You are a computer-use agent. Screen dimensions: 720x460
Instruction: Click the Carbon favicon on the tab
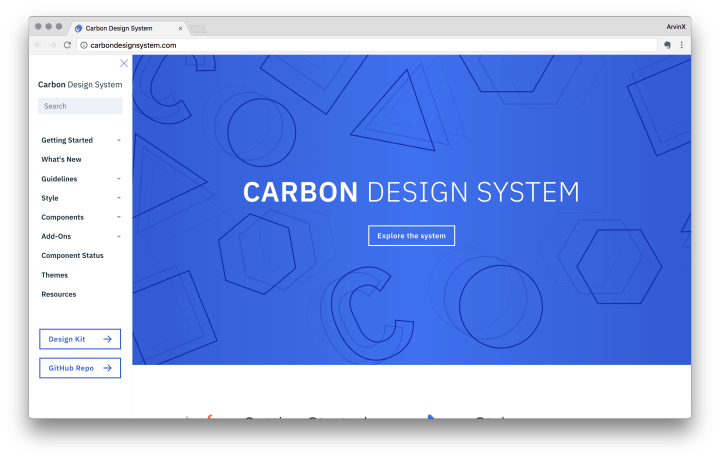[79, 28]
